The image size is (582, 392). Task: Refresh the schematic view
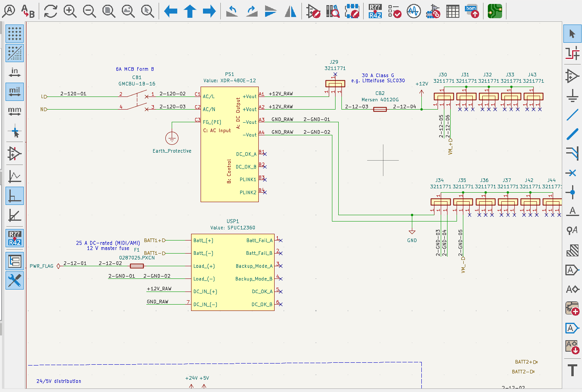51,11
